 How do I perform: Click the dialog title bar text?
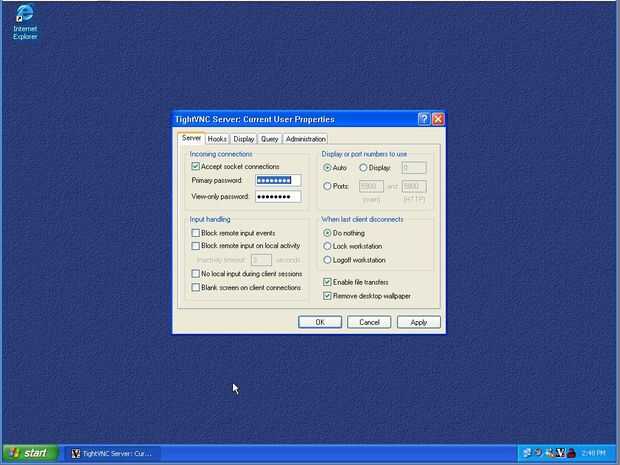tap(255, 119)
